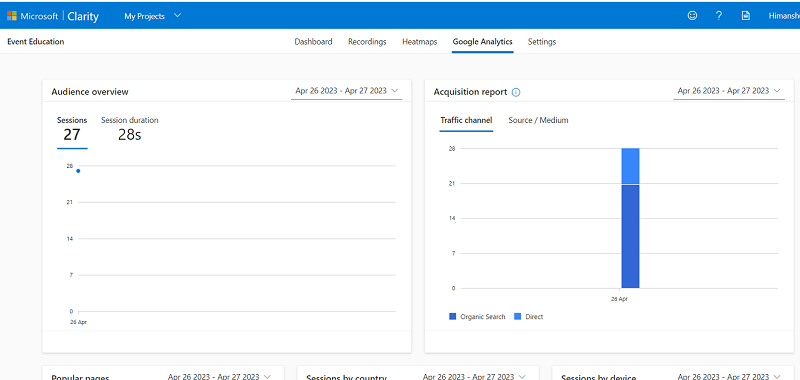Click the Audience overview title
The image size is (800, 380).
point(90,92)
